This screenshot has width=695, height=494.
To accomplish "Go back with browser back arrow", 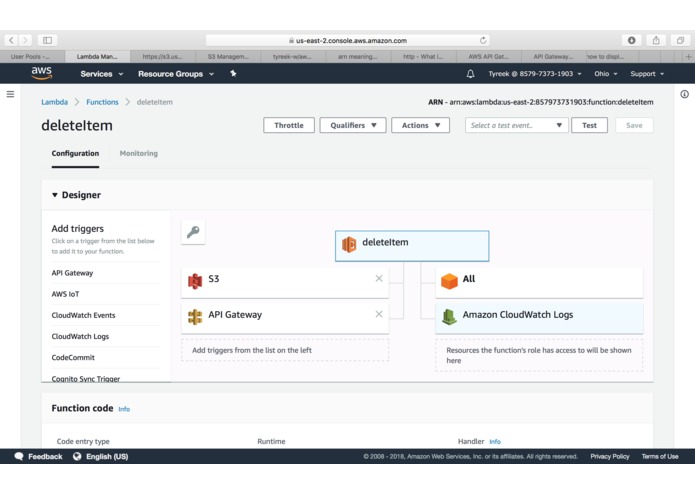I will (11, 40).
